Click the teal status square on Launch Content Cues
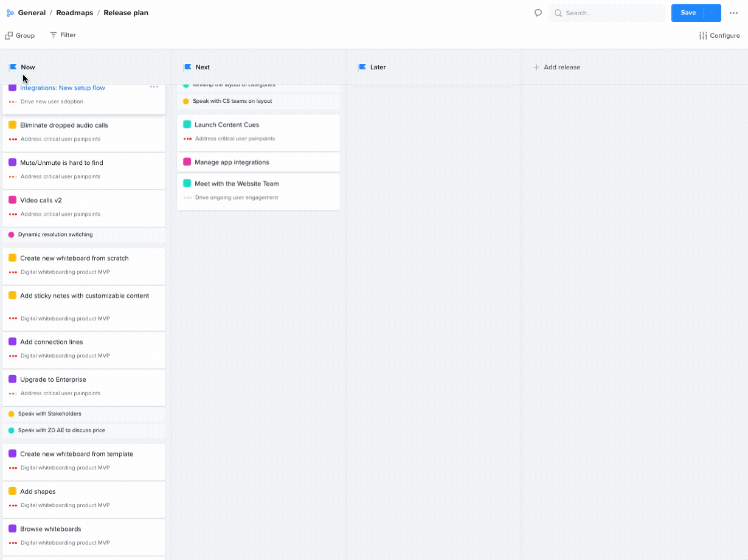Viewport: 748px width, 560px height. (x=187, y=125)
